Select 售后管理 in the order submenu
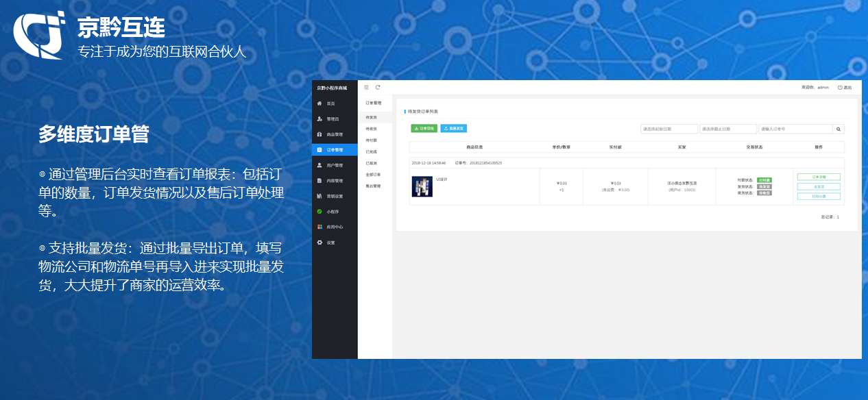 click(x=373, y=186)
